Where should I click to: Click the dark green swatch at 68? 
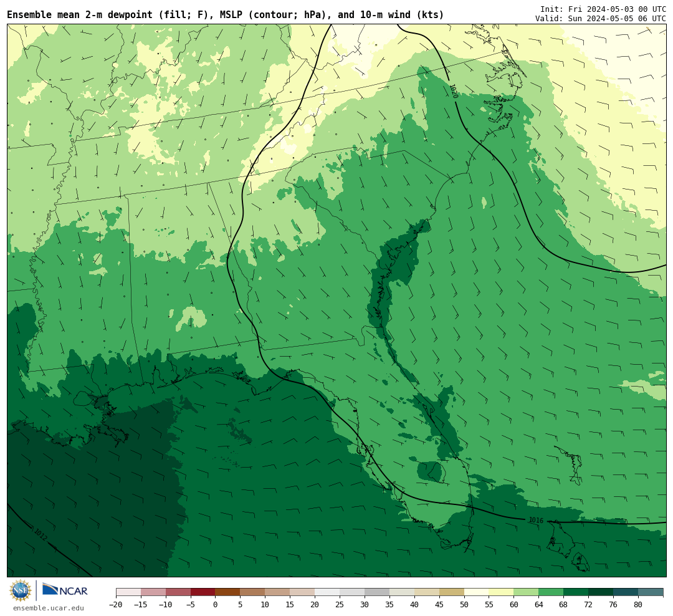(576, 592)
